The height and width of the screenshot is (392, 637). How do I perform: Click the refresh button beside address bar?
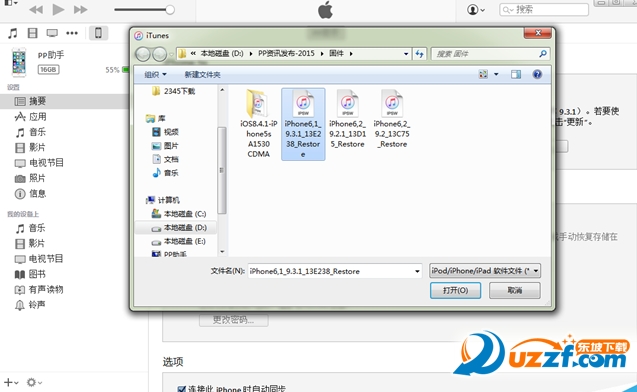tap(420, 54)
